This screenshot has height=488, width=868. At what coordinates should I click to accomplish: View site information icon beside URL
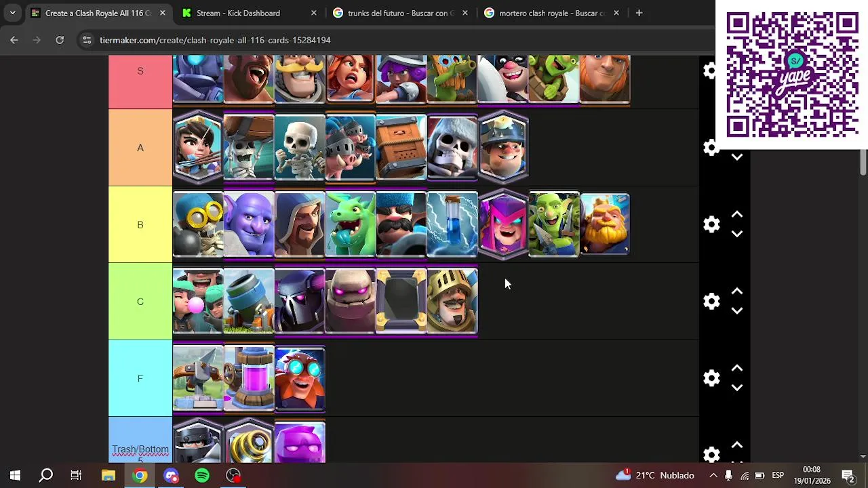click(87, 40)
